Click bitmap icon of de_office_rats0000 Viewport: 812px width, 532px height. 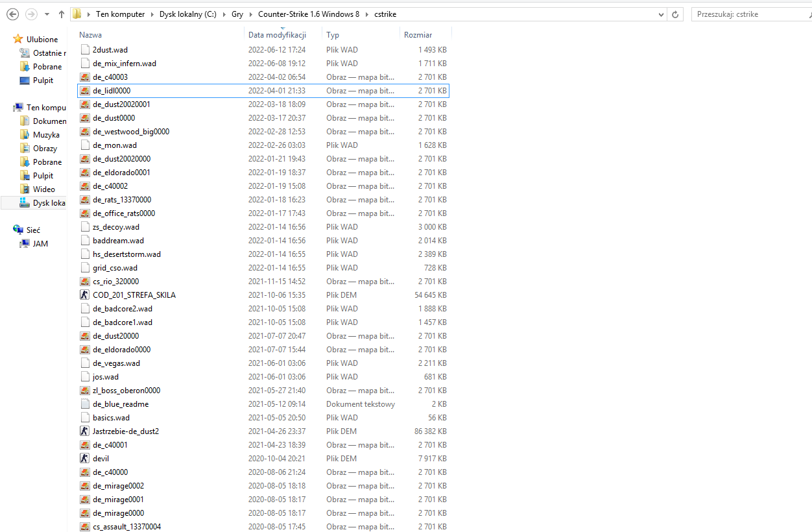(x=84, y=213)
